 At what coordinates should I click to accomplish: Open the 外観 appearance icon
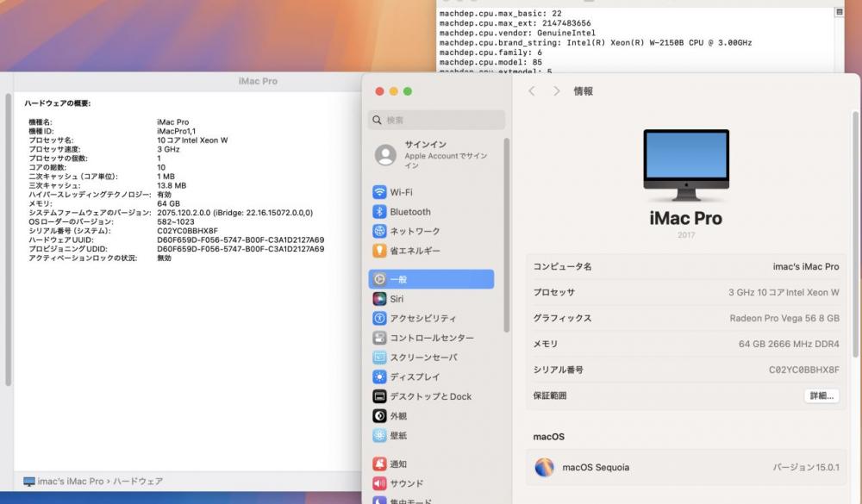point(379,416)
